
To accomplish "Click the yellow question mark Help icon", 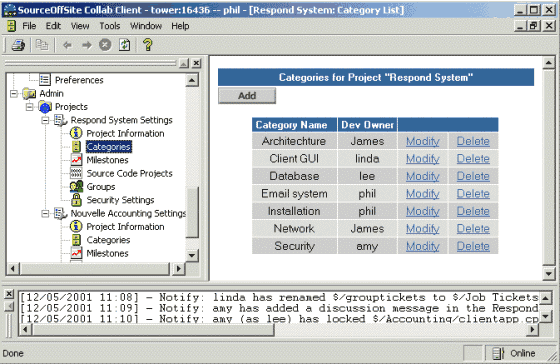I will tap(148, 45).
